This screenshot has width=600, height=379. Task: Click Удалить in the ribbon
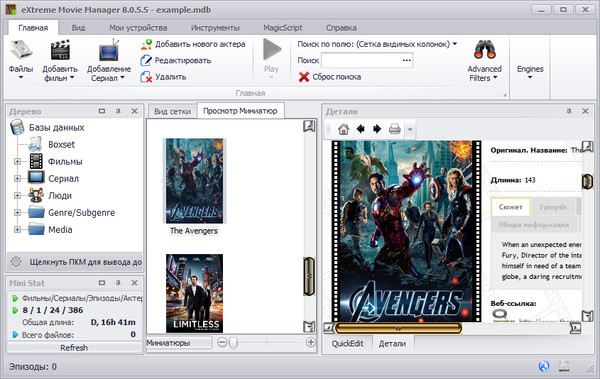(x=163, y=77)
